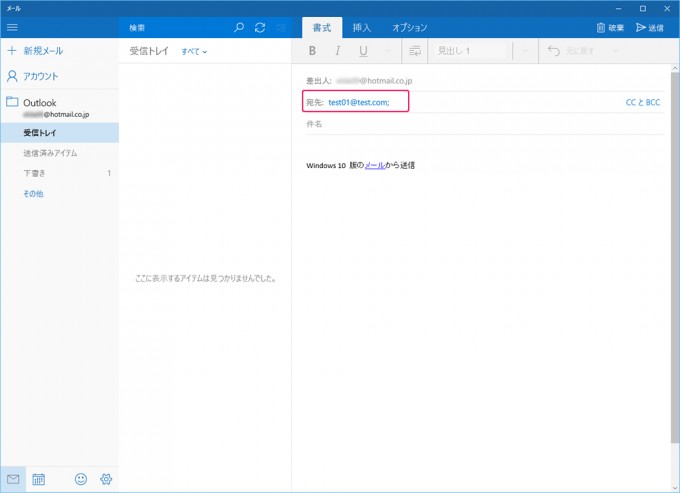680x493 pixels.
Task: Click the undo 元に戻す button
Action: [570, 51]
